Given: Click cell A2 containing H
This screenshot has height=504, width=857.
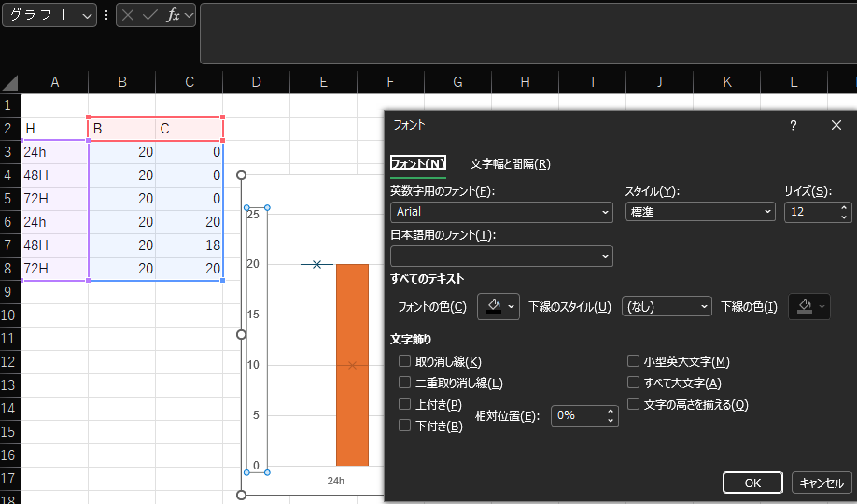Looking at the screenshot, I should pos(55,129).
